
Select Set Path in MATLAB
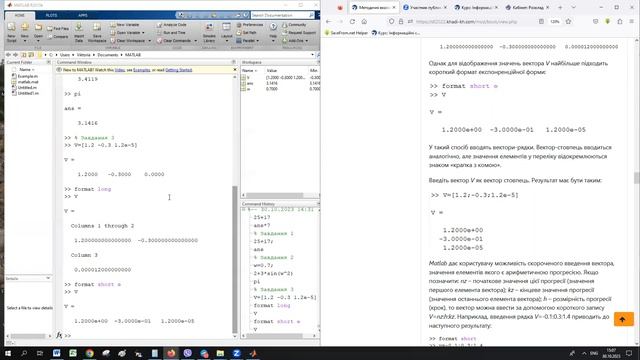coord(246,33)
